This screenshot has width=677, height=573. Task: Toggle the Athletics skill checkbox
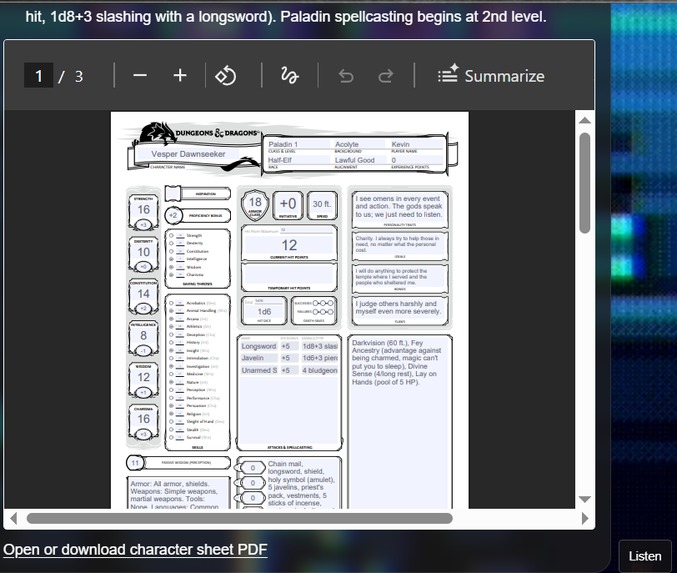click(171, 326)
